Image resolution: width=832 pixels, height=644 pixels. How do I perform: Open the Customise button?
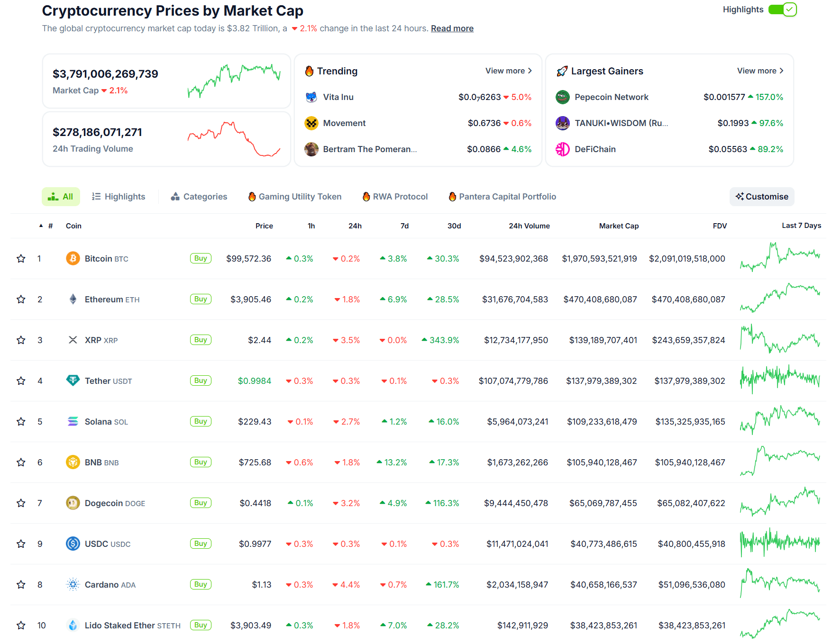point(762,197)
